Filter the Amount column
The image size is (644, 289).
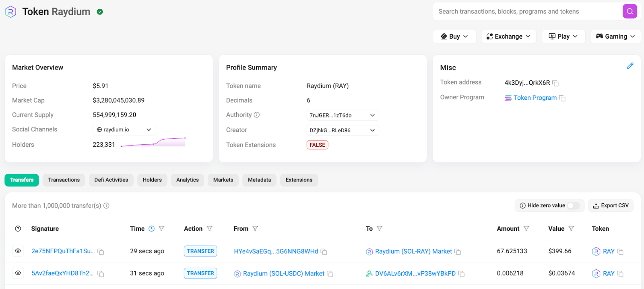click(x=526, y=229)
